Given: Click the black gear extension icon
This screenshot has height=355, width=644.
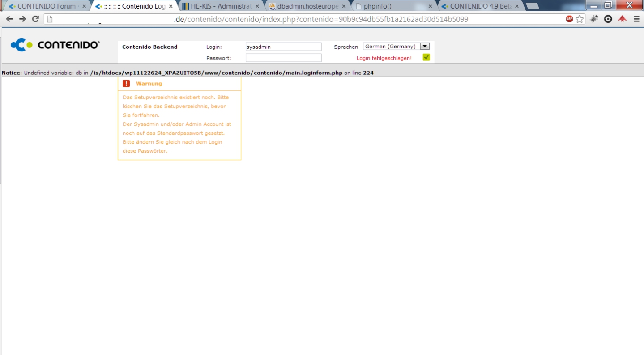Looking at the screenshot, I should [608, 19].
